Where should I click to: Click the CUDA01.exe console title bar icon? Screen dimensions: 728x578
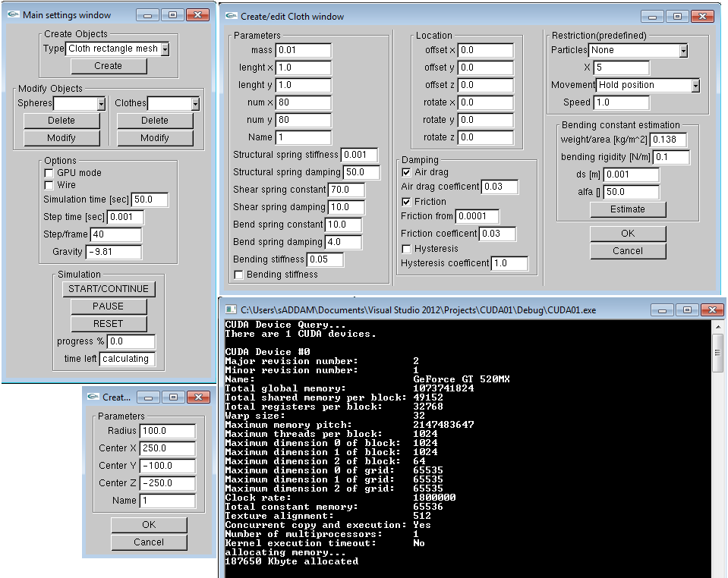[230, 309]
